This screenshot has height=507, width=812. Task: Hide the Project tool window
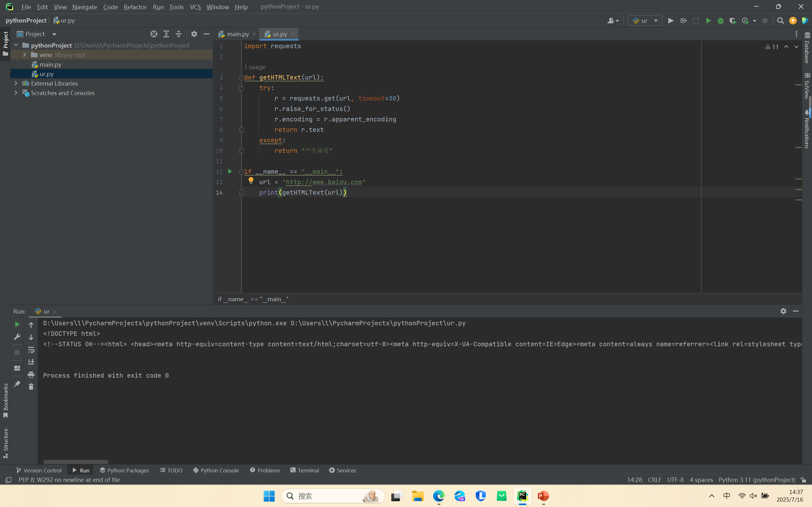(206, 34)
